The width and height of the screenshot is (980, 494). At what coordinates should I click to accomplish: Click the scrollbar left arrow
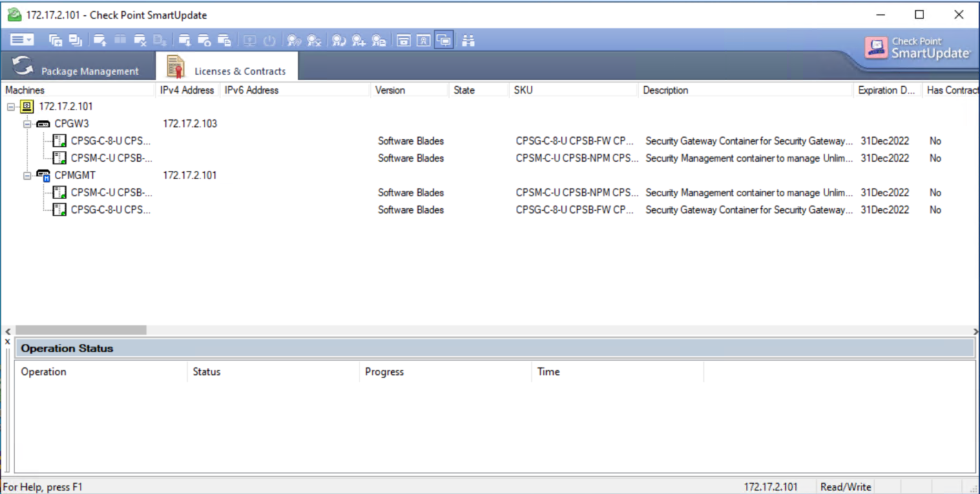tap(8, 331)
